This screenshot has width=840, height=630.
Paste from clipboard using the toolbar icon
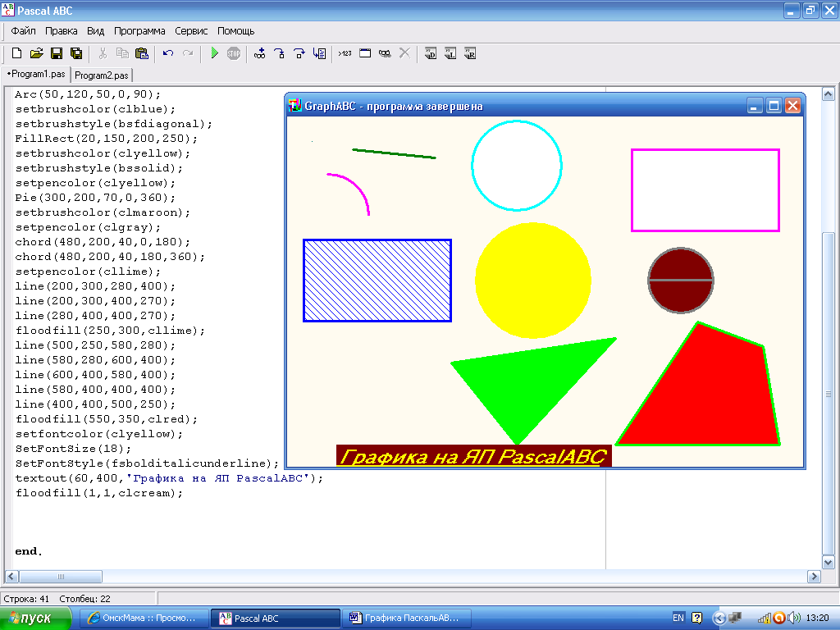(x=142, y=53)
